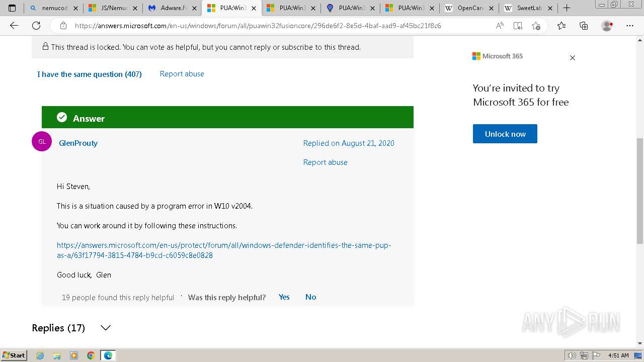Launch the media player taskbar icon
The image size is (644, 362).
74,355
